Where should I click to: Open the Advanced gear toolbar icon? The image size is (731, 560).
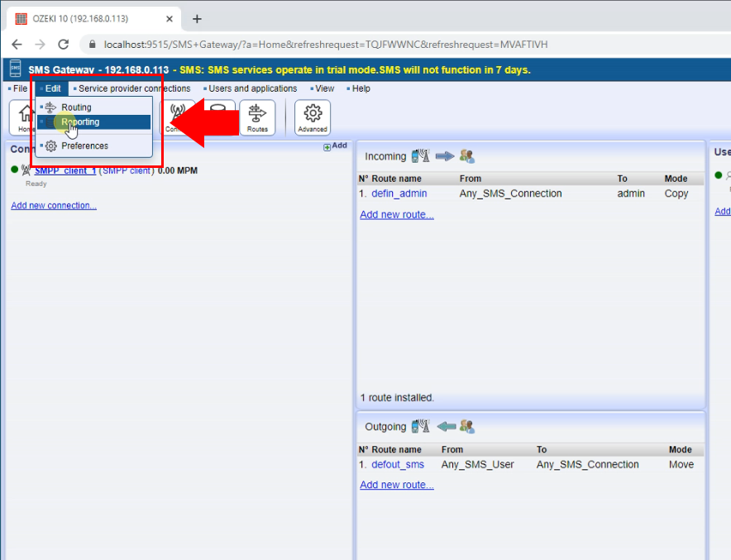click(313, 117)
